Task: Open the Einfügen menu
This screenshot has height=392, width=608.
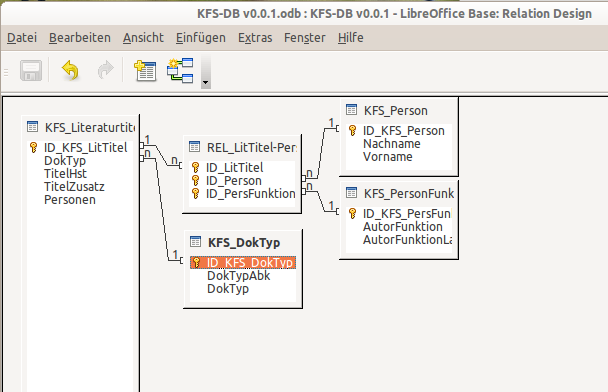Action: point(200,38)
